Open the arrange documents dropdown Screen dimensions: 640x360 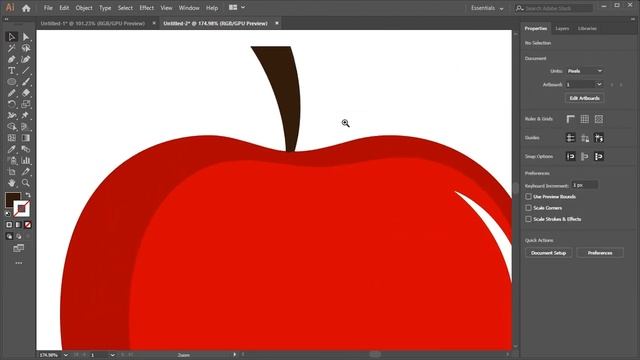point(237,7)
